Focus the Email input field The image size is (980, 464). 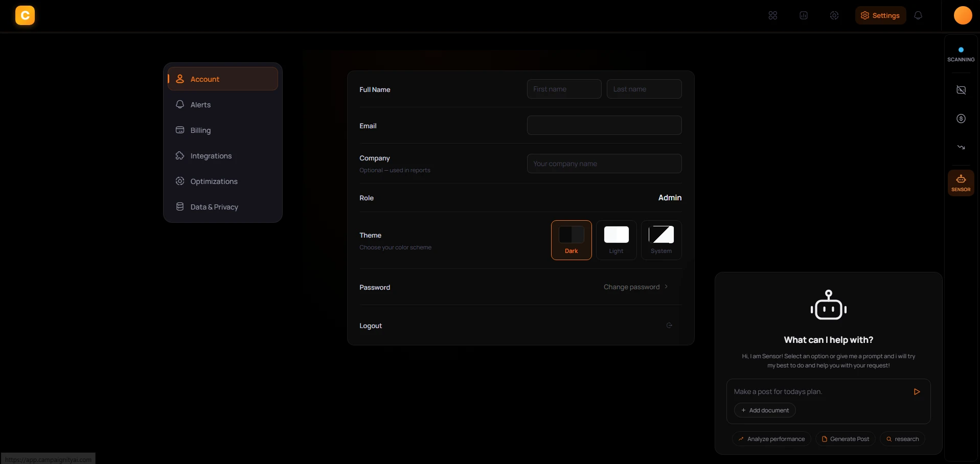[604, 125]
